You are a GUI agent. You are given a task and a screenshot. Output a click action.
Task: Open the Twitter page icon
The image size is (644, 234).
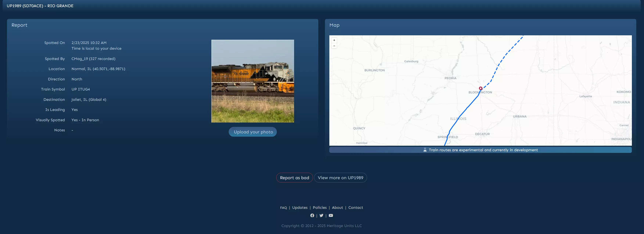[x=321, y=215]
